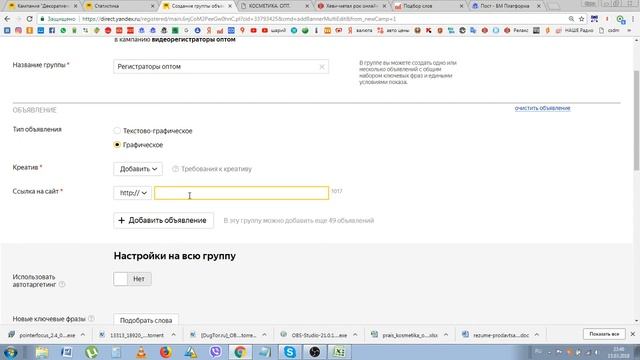Open Google Chrome from the taskbar
640x360 pixels.
240,352
